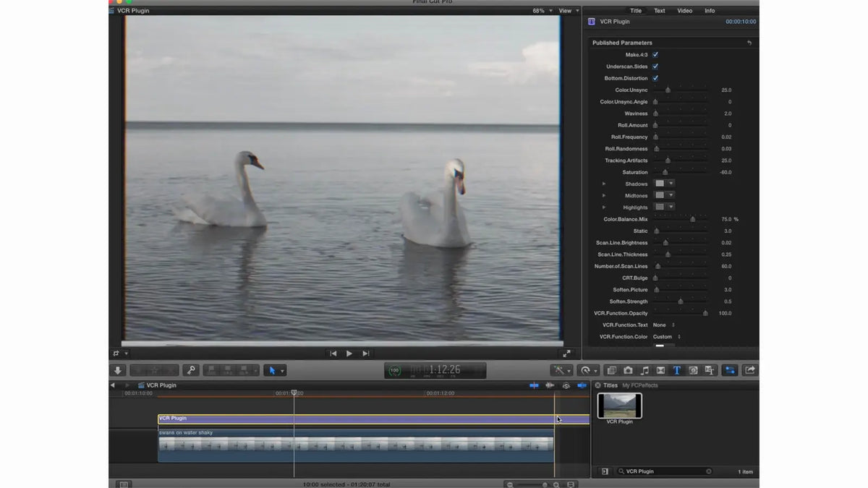Select the purple VCR Plugin timeline clip
The image size is (868, 488).
(x=373, y=419)
